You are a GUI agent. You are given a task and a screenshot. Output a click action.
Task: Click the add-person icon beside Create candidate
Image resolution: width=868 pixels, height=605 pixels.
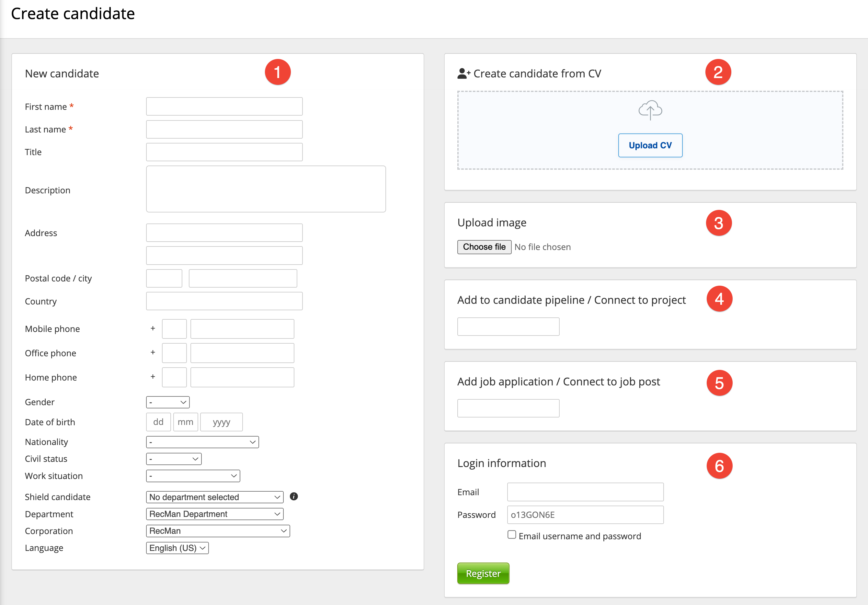pyautogui.click(x=463, y=73)
